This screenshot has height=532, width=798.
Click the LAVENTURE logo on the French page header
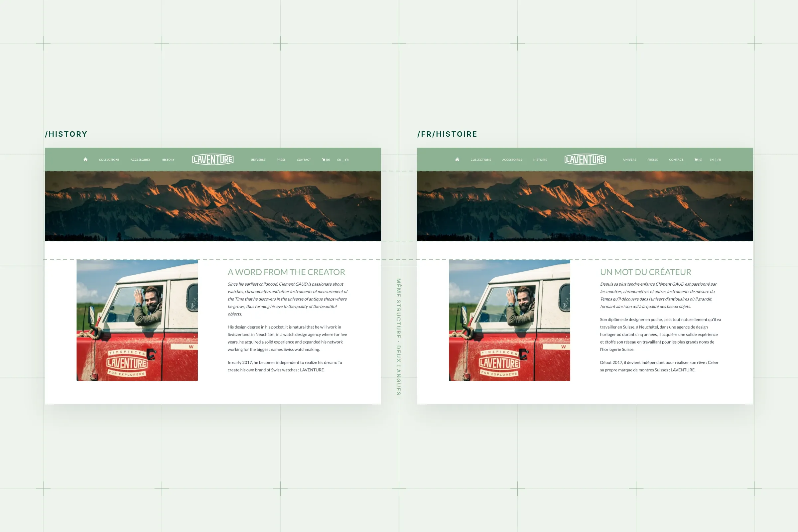[x=585, y=160]
